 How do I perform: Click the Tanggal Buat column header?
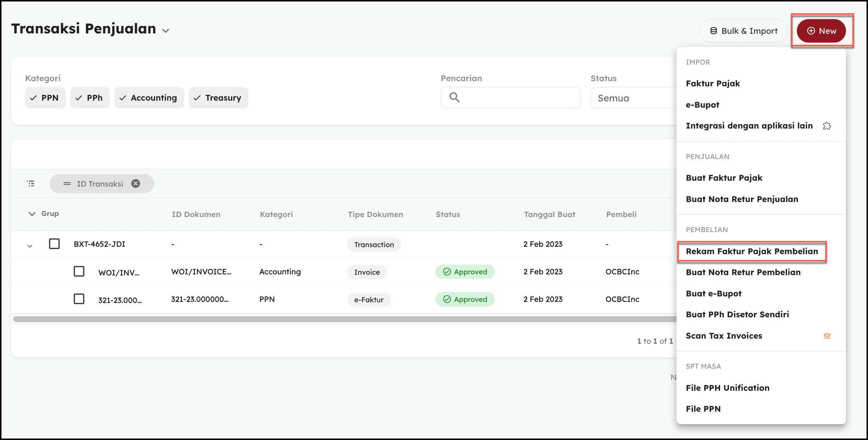coord(549,214)
